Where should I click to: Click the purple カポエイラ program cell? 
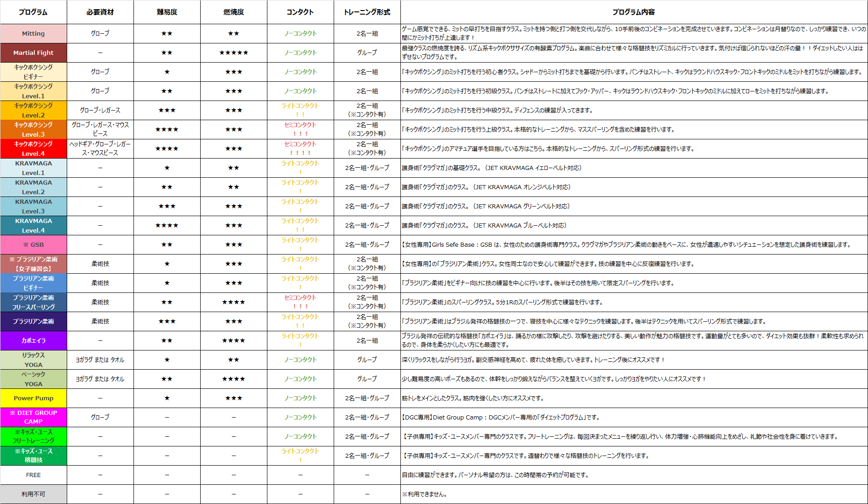pos(33,340)
